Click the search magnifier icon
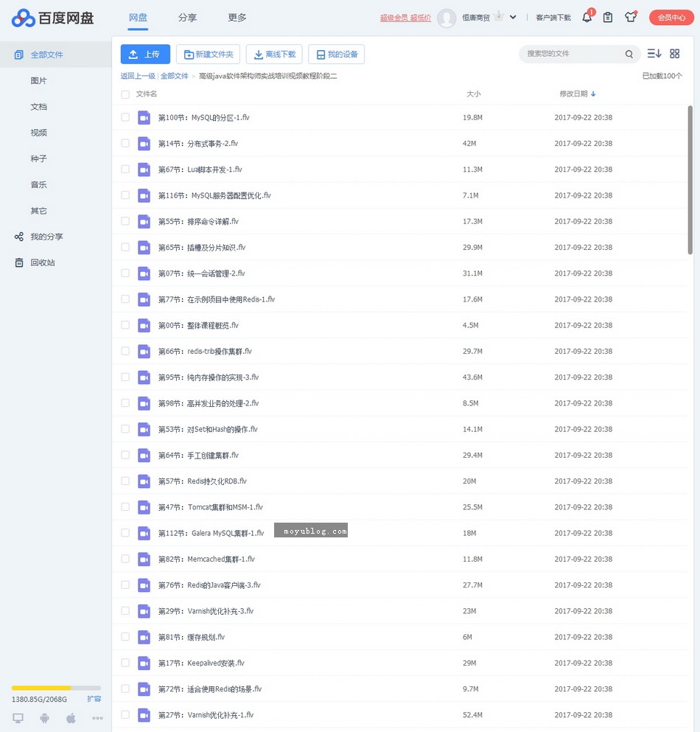Image resolution: width=700 pixels, height=732 pixels. click(x=629, y=54)
